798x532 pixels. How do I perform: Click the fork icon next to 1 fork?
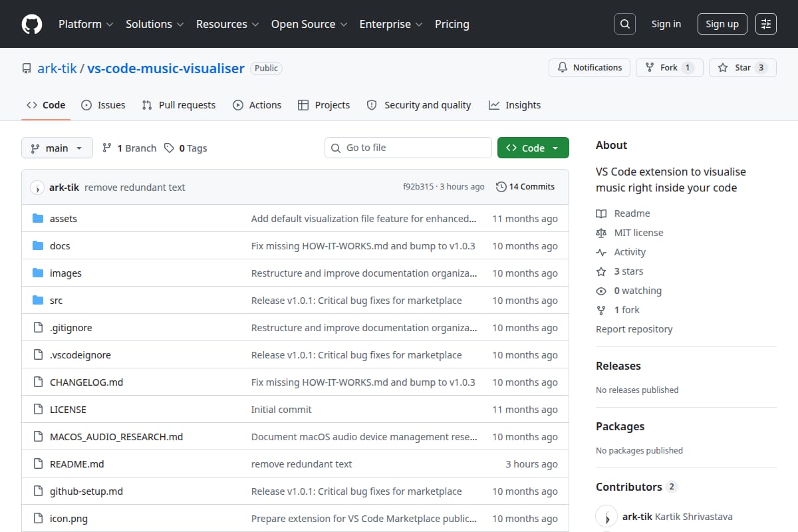pos(601,310)
